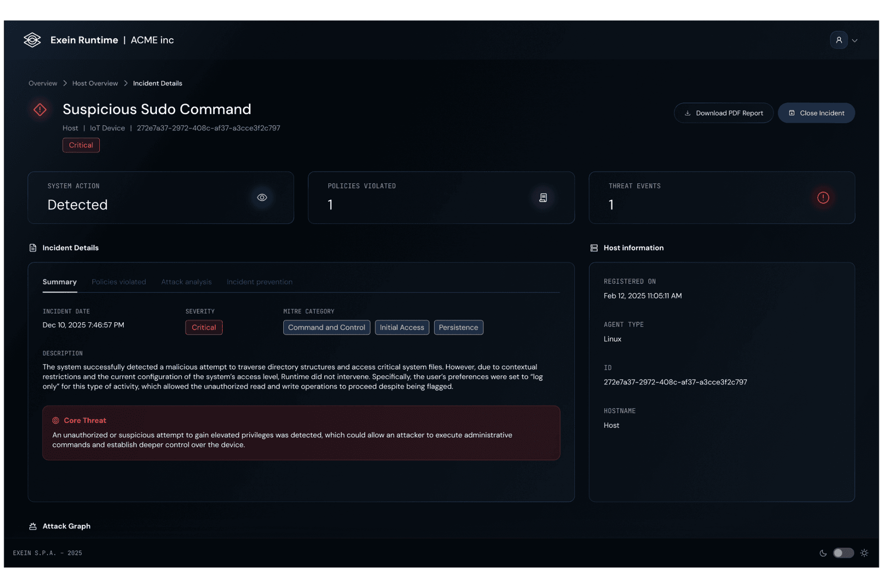The height and width of the screenshot is (588, 883).
Task: Expand the user menu chevron
Action: (854, 40)
